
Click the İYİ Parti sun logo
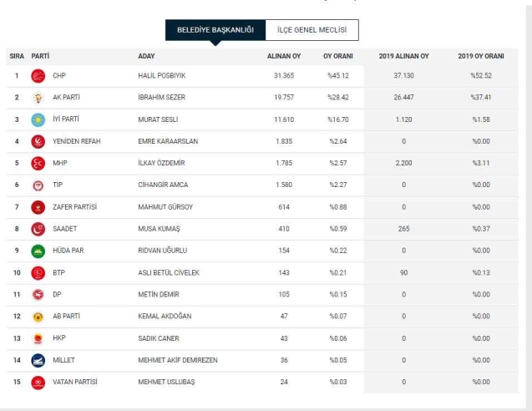coord(38,119)
